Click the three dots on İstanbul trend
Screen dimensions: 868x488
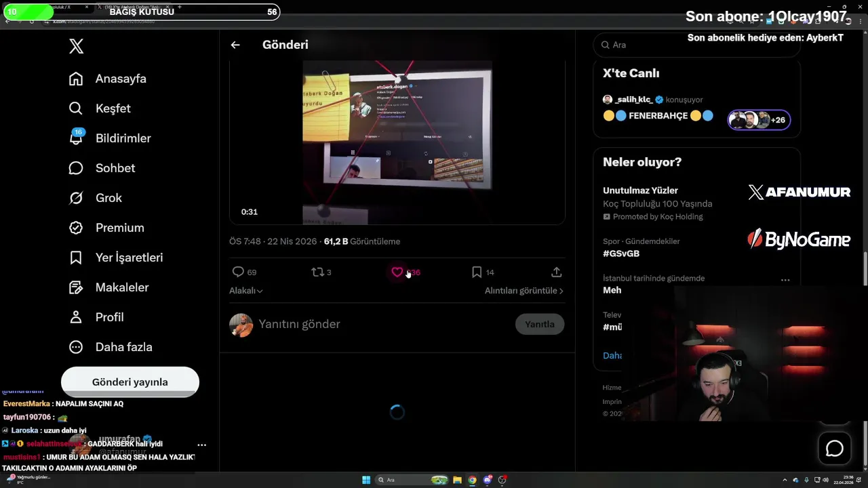pos(785,280)
